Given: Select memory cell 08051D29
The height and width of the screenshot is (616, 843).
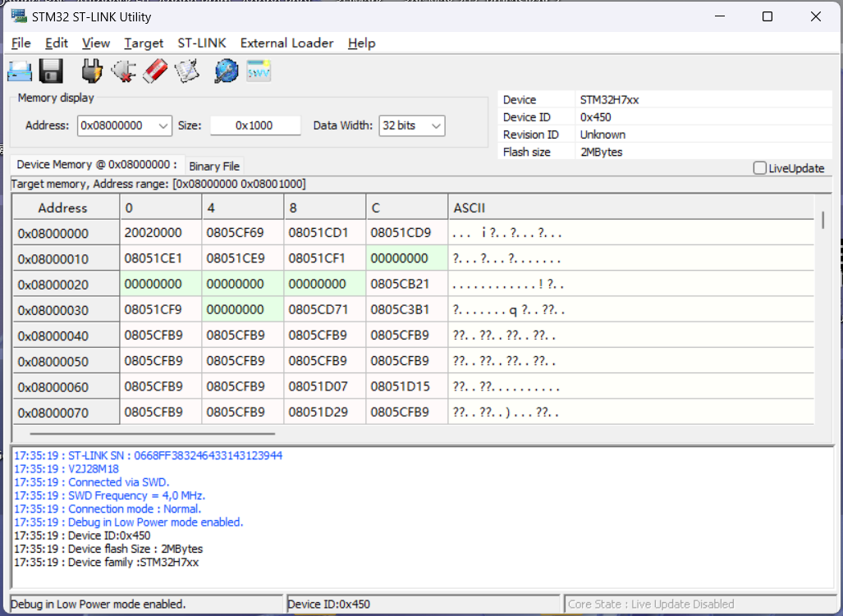Looking at the screenshot, I should point(325,412).
